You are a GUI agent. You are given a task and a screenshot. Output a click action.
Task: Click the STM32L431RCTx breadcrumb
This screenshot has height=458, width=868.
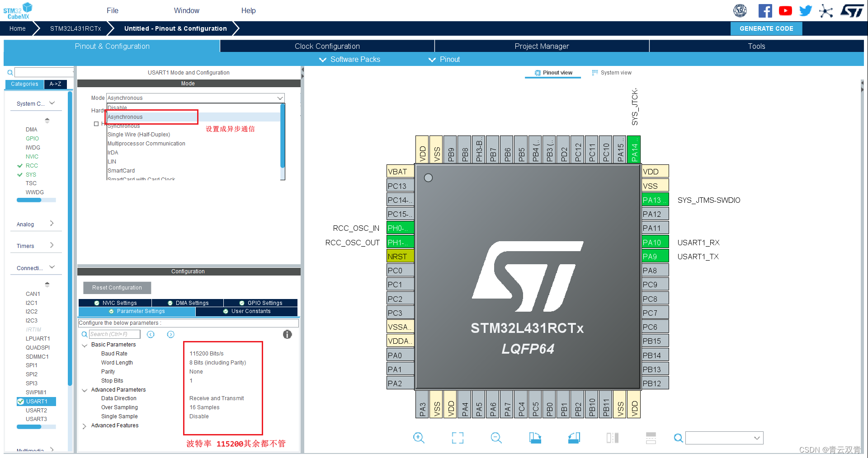pos(75,28)
